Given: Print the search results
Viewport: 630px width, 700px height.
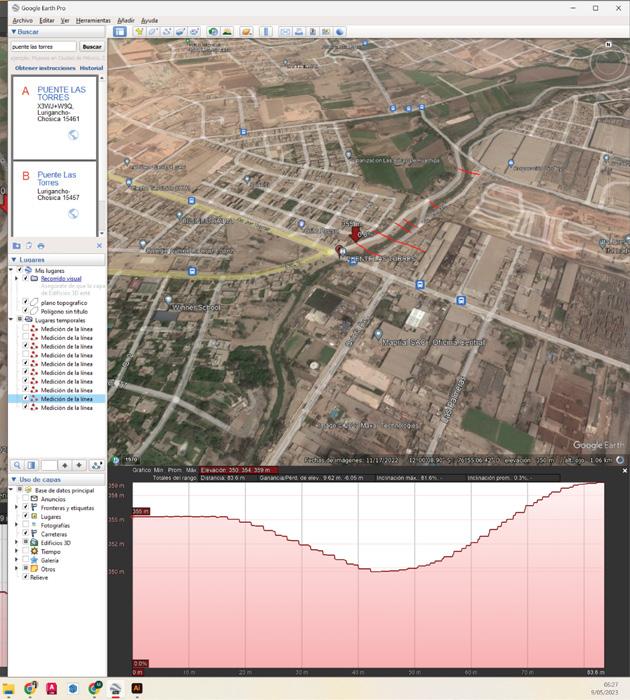Looking at the screenshot, I should pyautogui.click(x=41, y=246).
